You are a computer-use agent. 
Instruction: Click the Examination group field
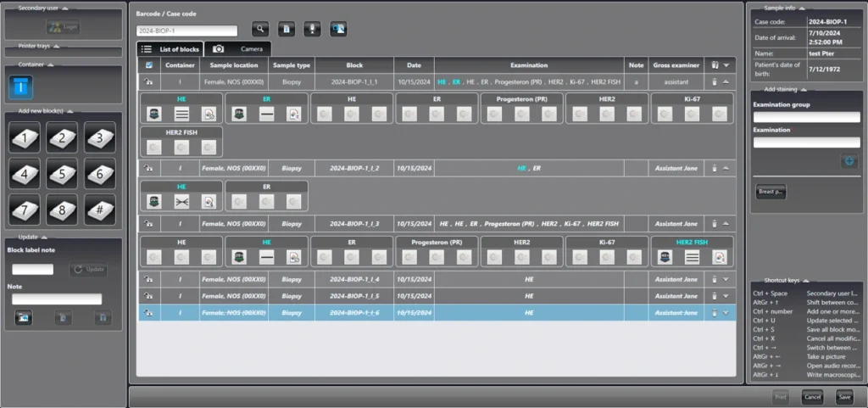click(x=807, y=117)
